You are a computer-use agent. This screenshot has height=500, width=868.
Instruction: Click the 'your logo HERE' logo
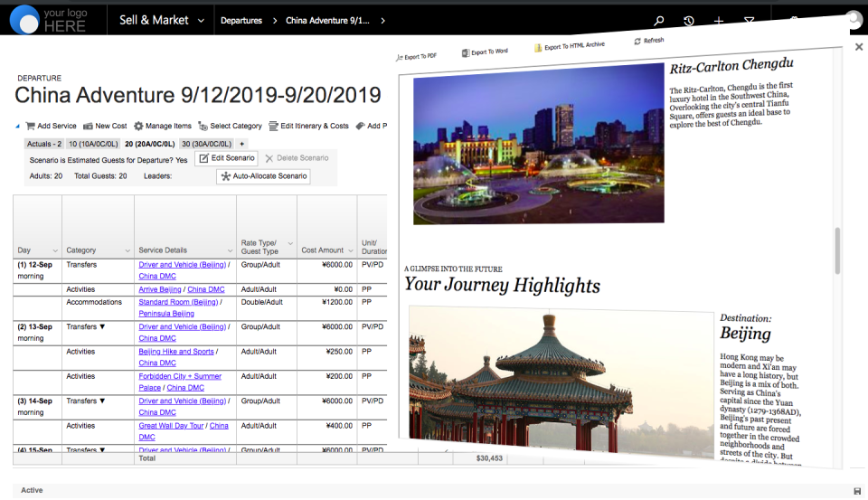[49, 19]
